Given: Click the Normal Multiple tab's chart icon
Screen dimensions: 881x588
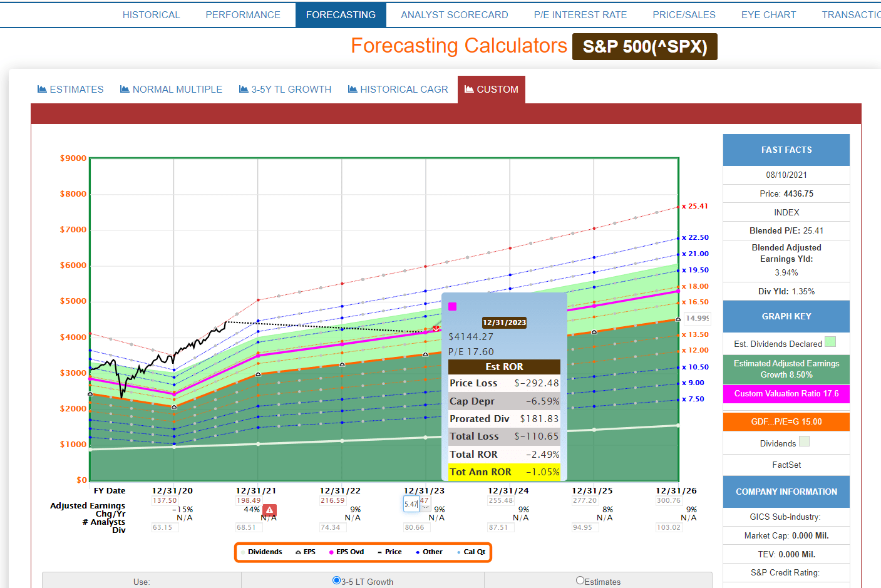Looking at the screenshot, I should [x=125, y=90].
